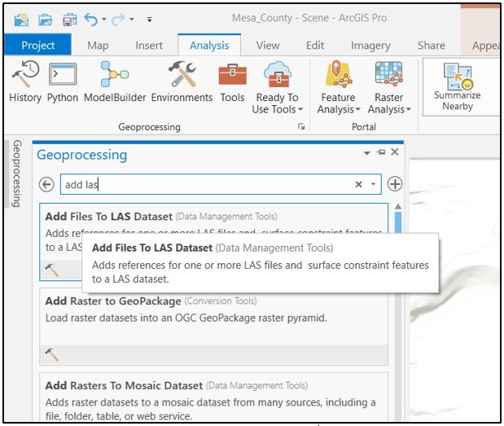Switch to the Imagery ribbon tab
This screenshot has height=426, width=504.
pyautogui.click(x=370, y=46)
